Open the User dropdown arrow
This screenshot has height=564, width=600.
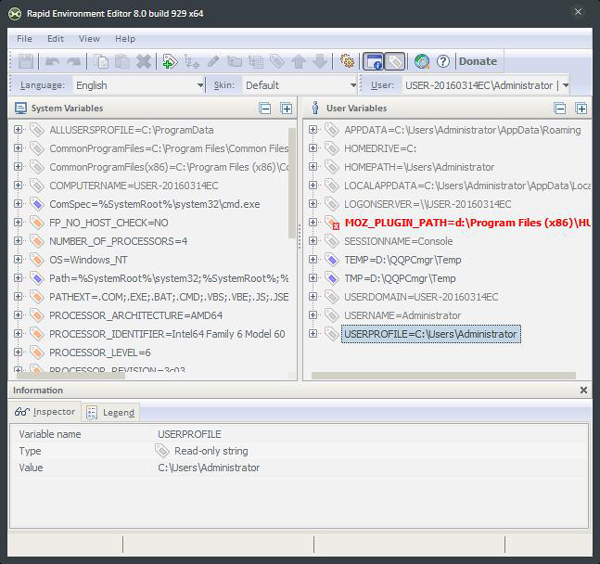click(566, 85)
